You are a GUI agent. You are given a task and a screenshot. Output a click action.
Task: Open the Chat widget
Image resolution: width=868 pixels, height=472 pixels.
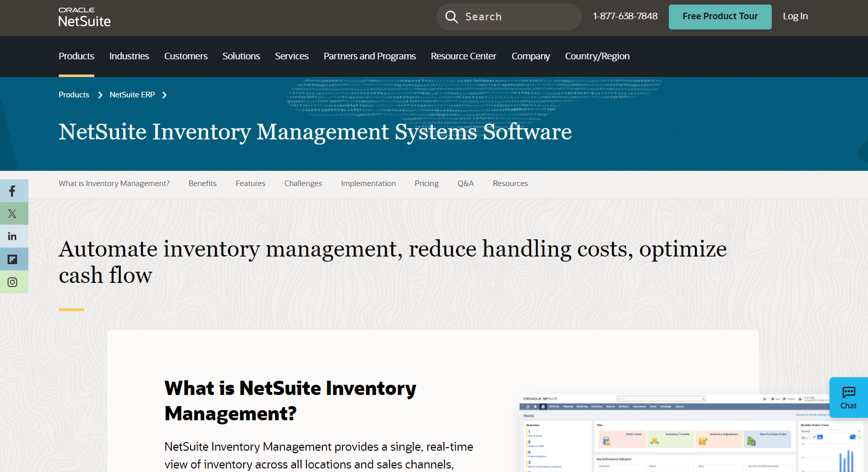coord(848,397)
